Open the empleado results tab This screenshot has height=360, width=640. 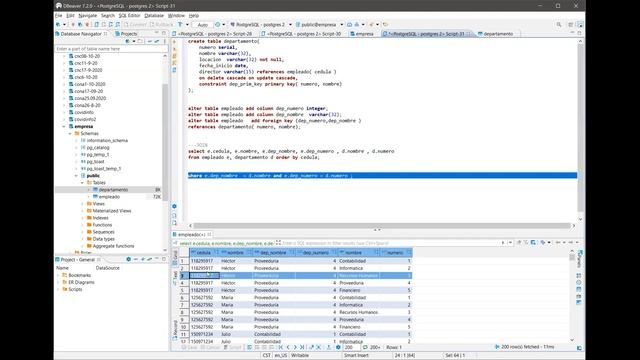click(x=191, y=235)
